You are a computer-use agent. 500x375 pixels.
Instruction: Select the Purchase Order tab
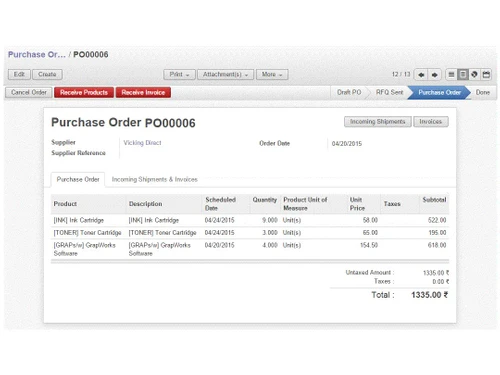coord(78,179)
